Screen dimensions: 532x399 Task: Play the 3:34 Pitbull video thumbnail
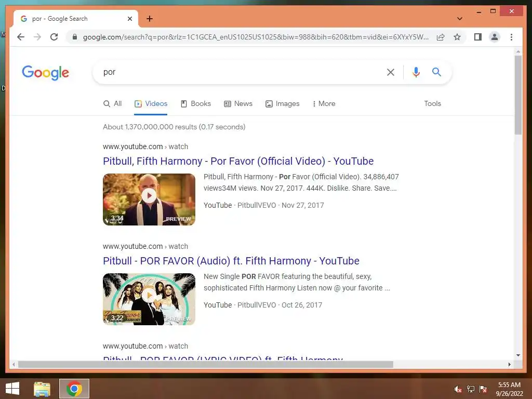point(149,199)
